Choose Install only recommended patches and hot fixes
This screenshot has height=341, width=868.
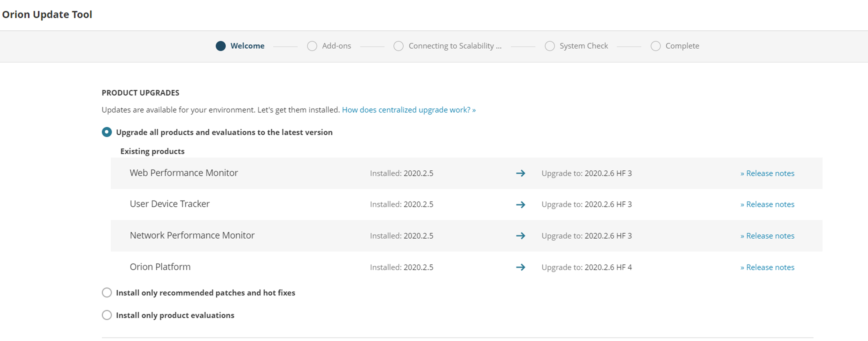107,292
